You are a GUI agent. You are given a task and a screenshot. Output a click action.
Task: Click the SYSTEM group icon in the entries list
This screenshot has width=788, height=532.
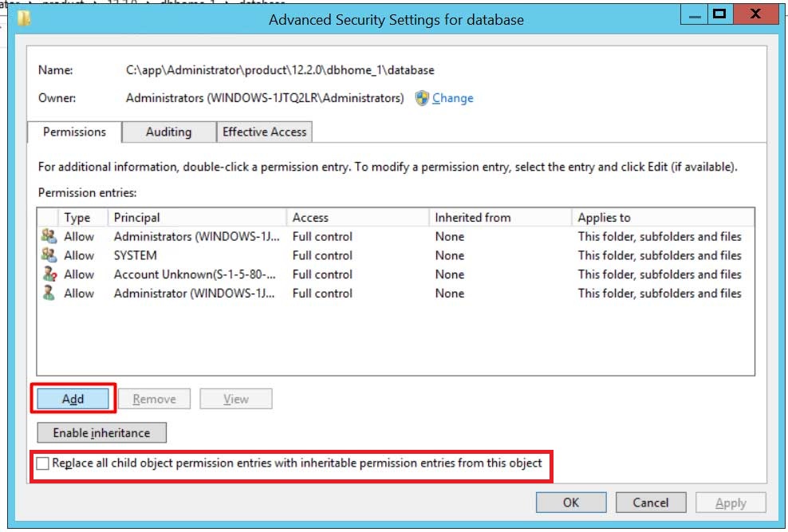[49, 255]
